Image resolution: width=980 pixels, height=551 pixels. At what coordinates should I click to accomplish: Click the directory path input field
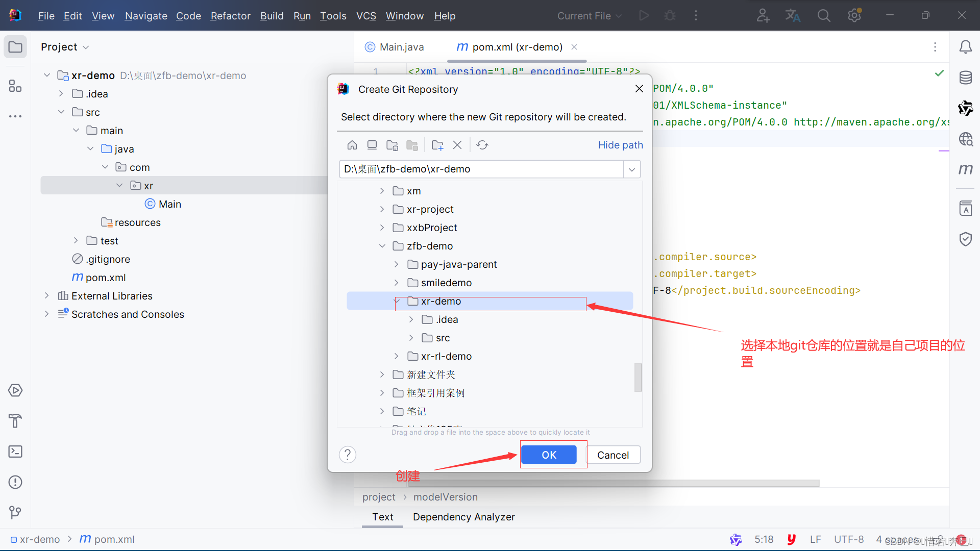(481, 169)
